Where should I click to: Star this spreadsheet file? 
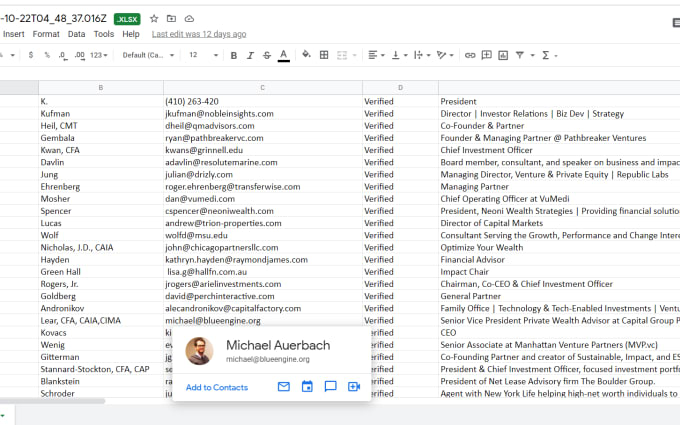coord(154,19)
